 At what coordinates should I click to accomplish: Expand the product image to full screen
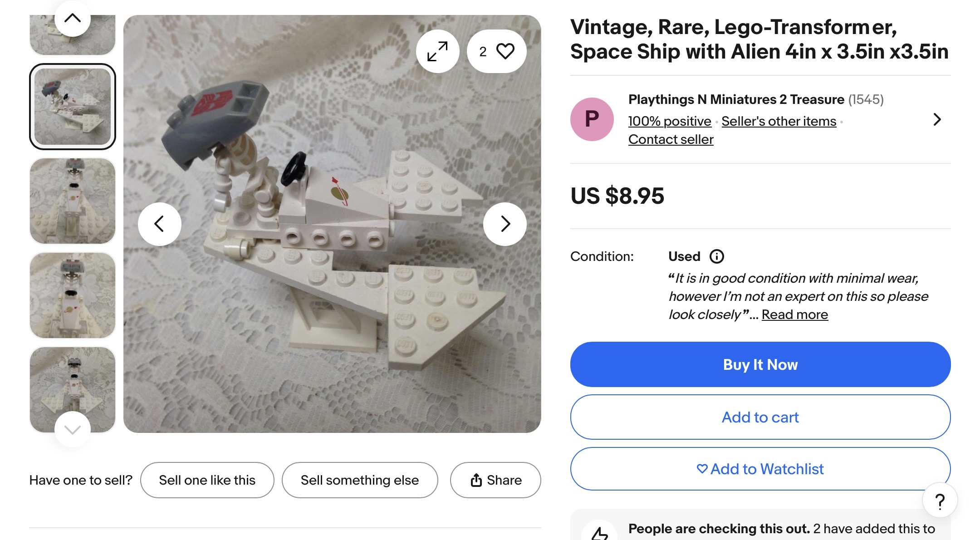click(437, 51)
